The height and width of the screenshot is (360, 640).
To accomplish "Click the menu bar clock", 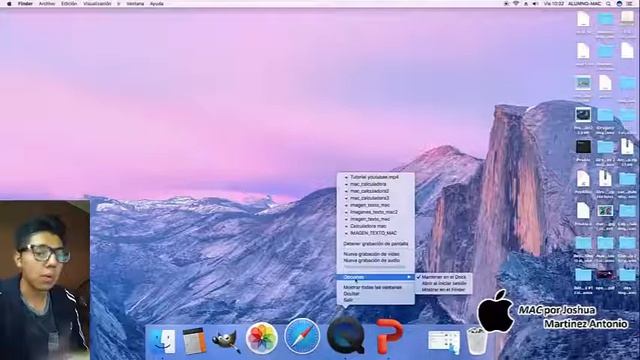I will (x=553, y=4).
